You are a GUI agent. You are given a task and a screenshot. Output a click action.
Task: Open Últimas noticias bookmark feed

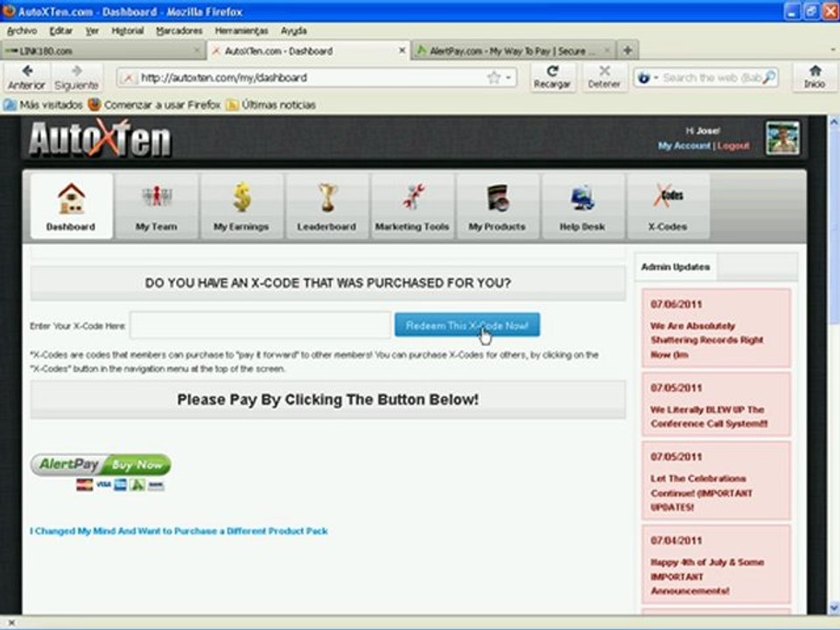[270, 104]
